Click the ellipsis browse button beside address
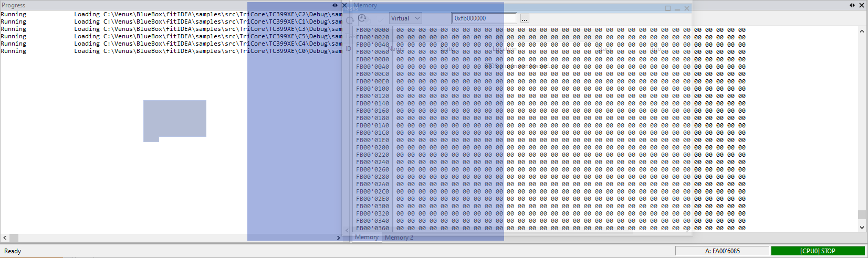 (x=525, y=19)
